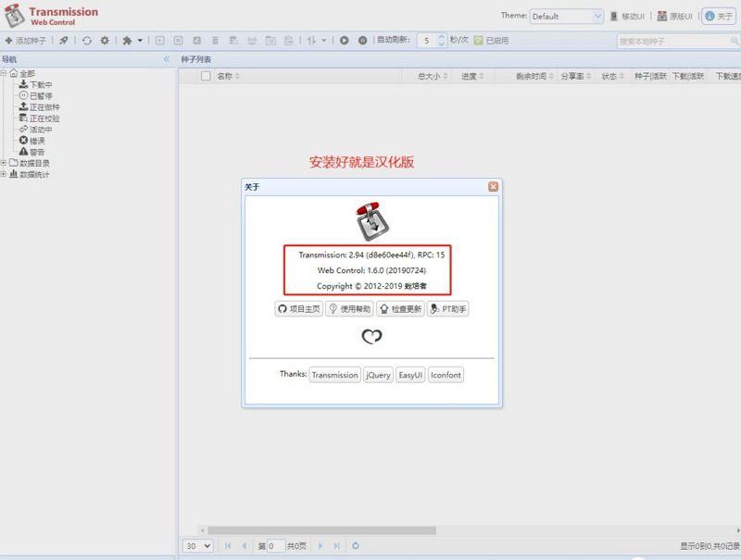Click the local torrent search box
741x560 pixels.
[673, 41]
